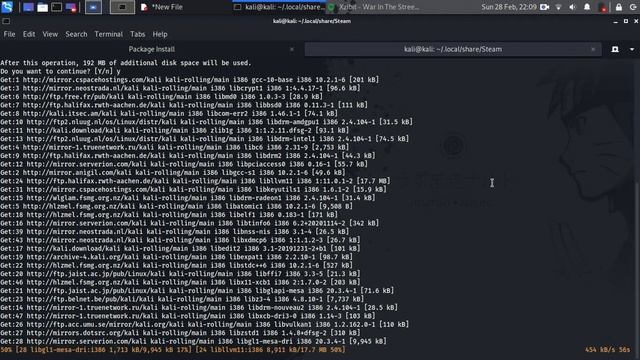
Task: Open the Help menu
Action: click(x=160, y=34)
